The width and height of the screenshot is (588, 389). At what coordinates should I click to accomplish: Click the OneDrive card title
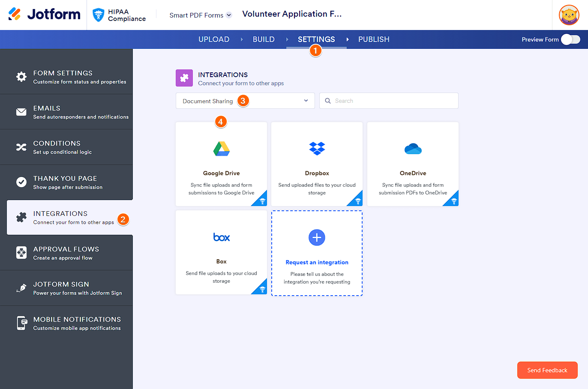413,173
